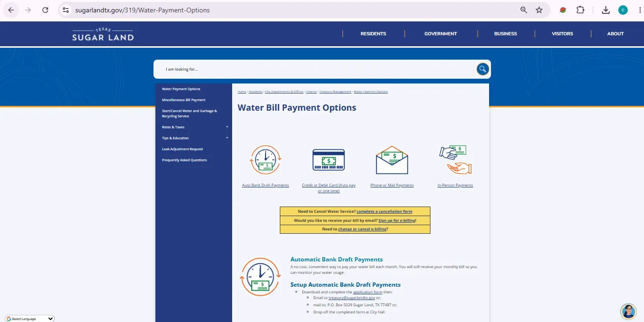Open the chat assistant avatar
Viewport: 644px width, 322px height.
[x=628, y=312]
